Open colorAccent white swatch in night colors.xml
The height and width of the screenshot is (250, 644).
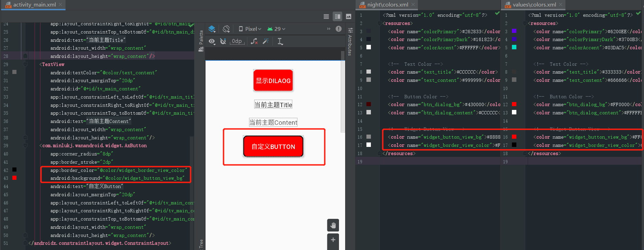click(x=368, y=47)
